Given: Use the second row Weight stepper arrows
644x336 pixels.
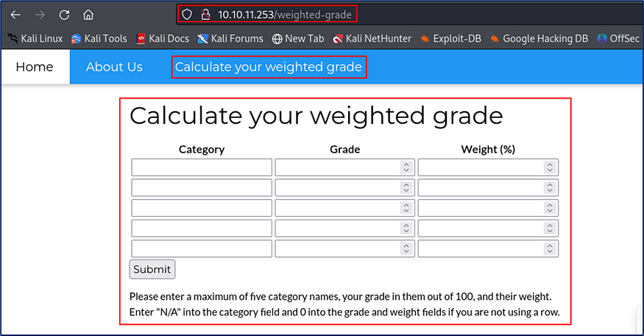Looking at the screenshot, I should coord(550,188).
